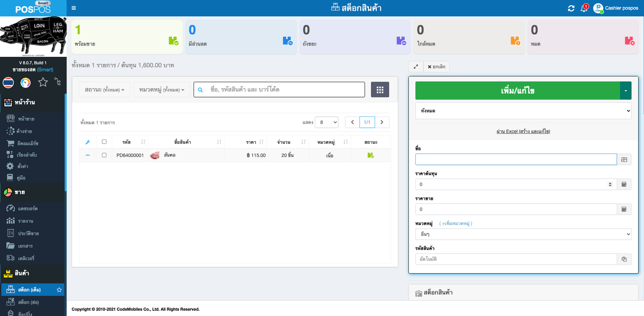Expand the rows-per-page dropdown showing 8
This screenshot has width=644, height=316.
coord(326,122)
